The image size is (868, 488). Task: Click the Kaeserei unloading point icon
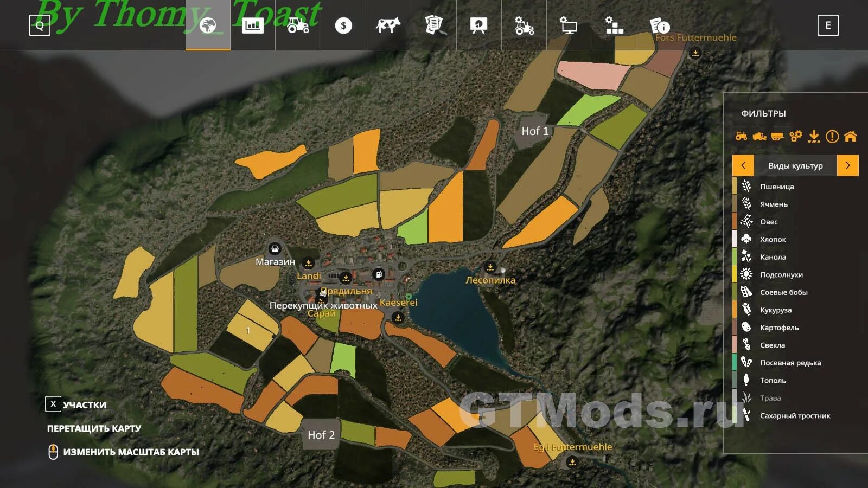click(x=398, y=318)
